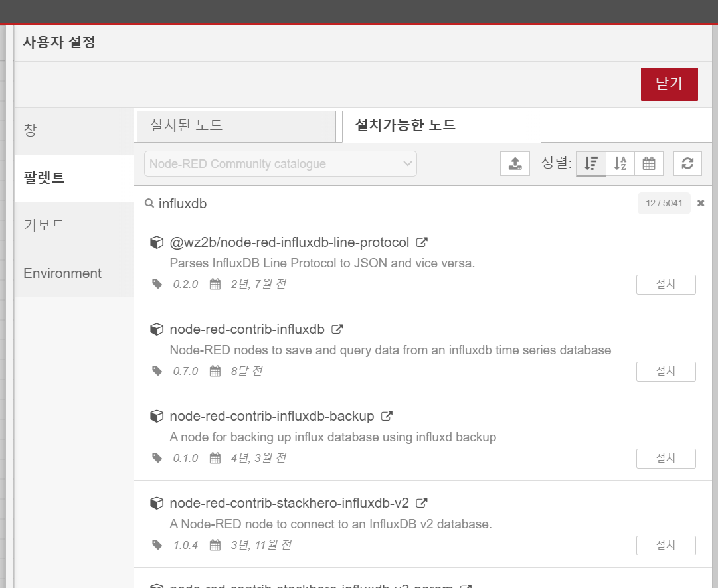Click inside the influxdb search field
718x588 pixels.
(x=332, y=203)
